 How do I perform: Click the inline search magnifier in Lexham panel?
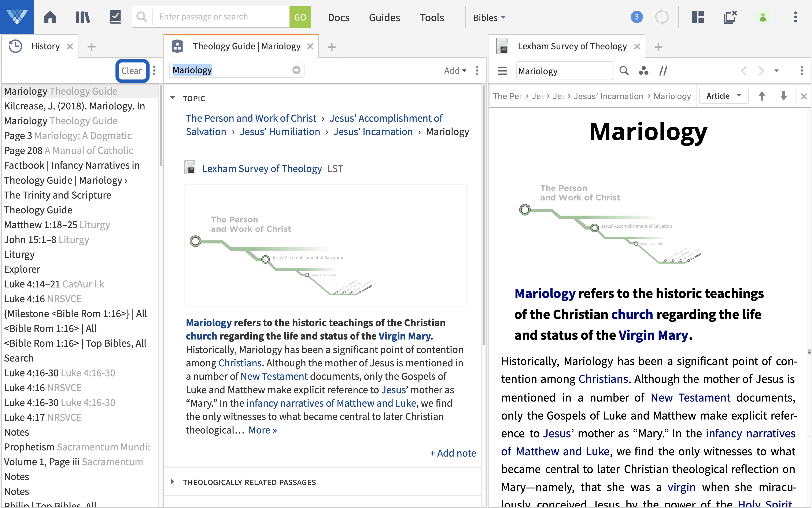point(624,70)
